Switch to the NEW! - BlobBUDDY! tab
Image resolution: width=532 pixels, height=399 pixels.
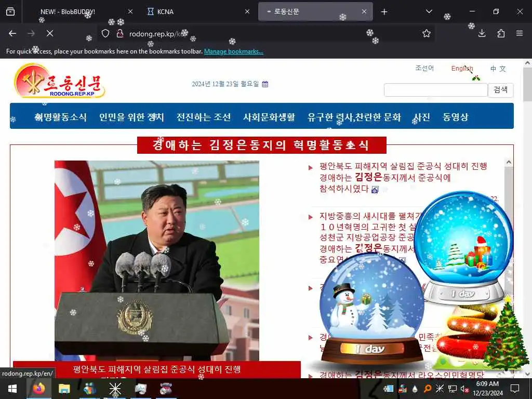coord(68,11)
